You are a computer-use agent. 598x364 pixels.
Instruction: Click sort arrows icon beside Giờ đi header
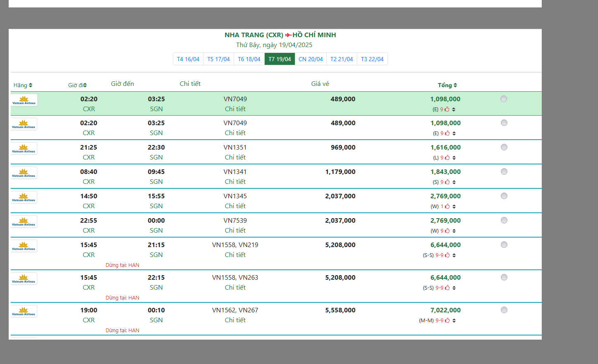[x=85, y=86]
